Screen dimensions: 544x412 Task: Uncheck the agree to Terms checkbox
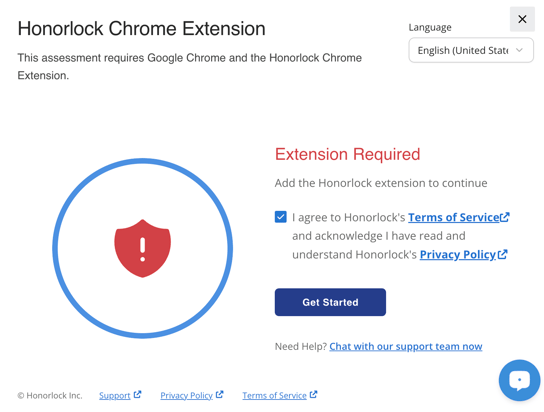[281, 217]
